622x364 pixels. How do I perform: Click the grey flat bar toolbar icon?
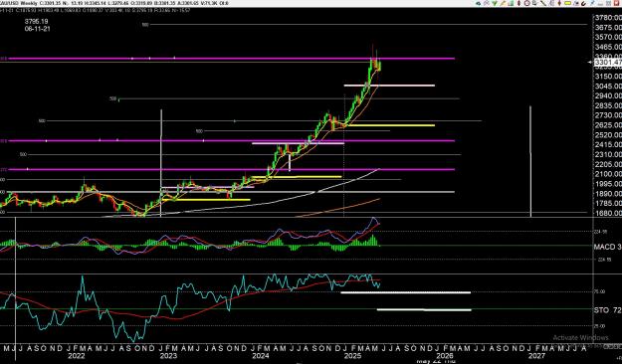pyautogui.click(x=600, y=4)
